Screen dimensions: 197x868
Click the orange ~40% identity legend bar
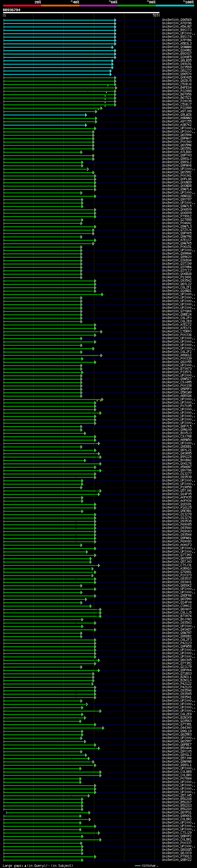60,6
